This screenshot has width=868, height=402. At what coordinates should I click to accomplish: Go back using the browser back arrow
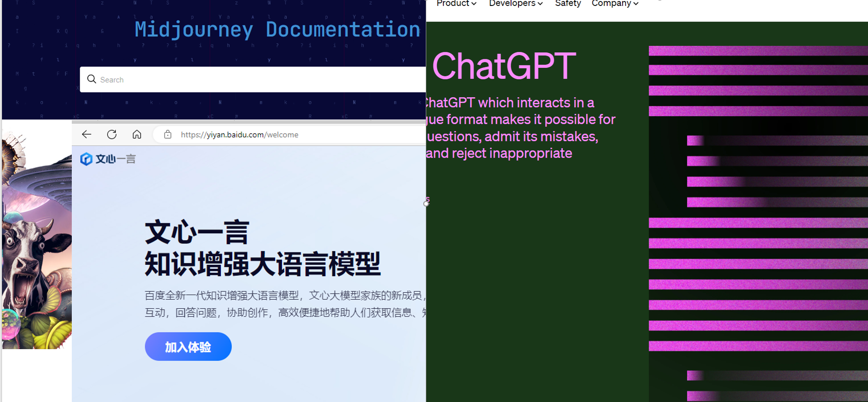pos(87,134)
